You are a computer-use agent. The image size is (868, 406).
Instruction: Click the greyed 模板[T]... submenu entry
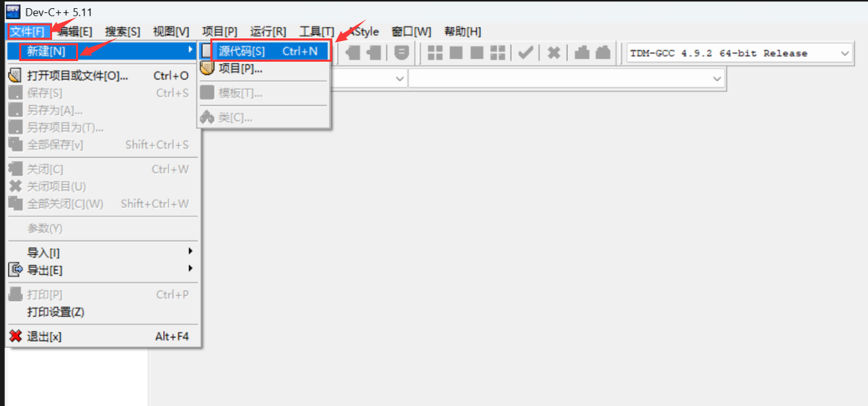264,93
